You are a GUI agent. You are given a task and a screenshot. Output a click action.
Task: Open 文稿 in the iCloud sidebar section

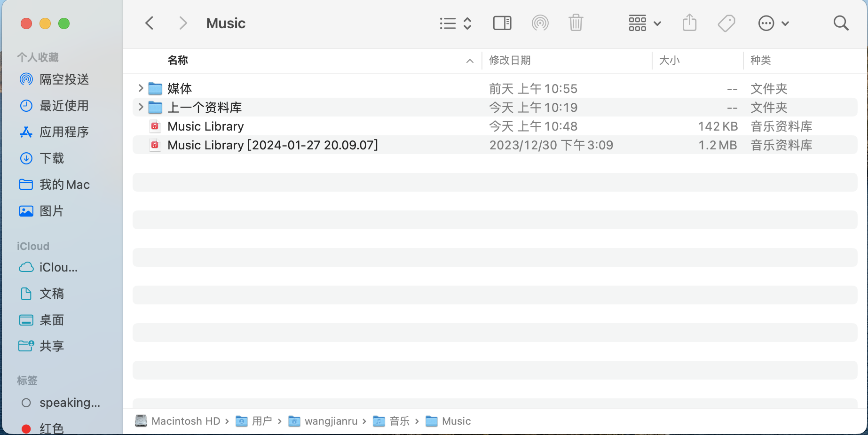[52, 293]
